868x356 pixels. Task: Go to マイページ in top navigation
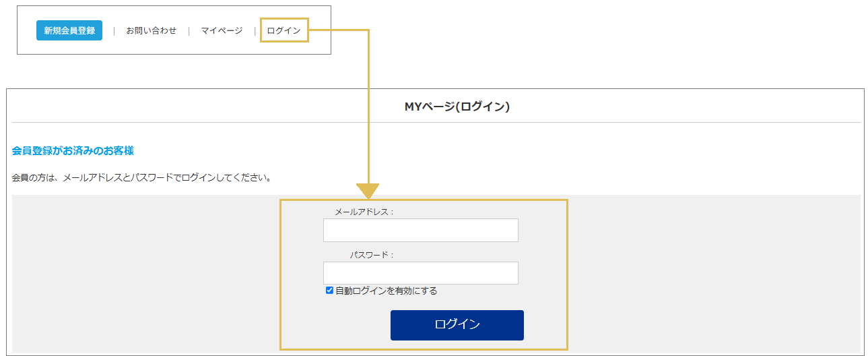[222, 30]
